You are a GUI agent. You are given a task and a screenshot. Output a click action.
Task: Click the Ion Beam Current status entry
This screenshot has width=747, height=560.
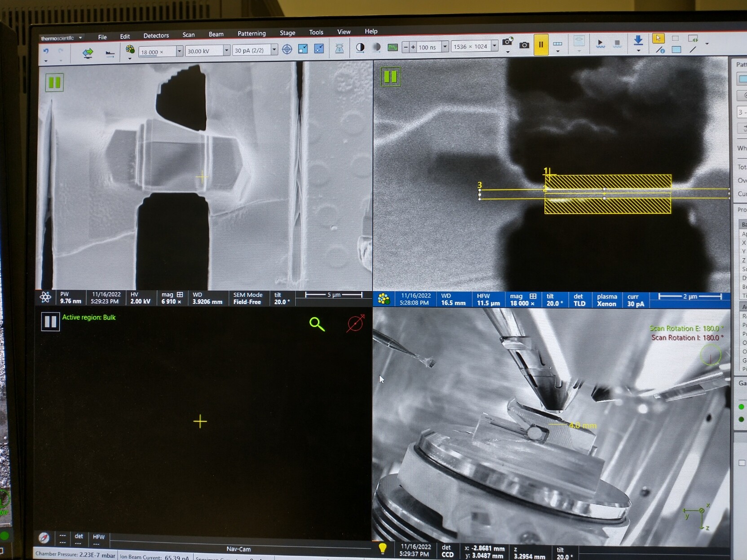155,557
